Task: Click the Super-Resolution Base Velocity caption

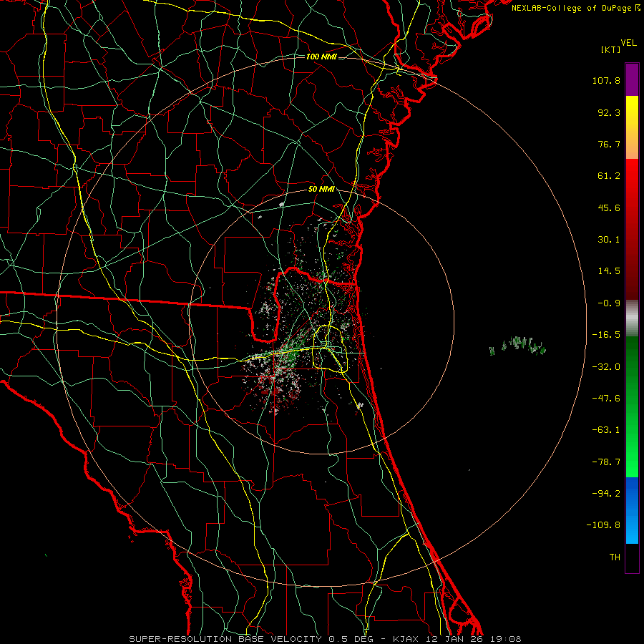Action: [x=325, y=639]
